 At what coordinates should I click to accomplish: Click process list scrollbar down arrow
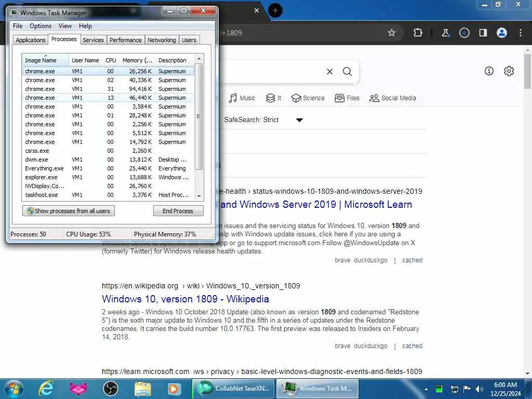(x=199, y=196)
